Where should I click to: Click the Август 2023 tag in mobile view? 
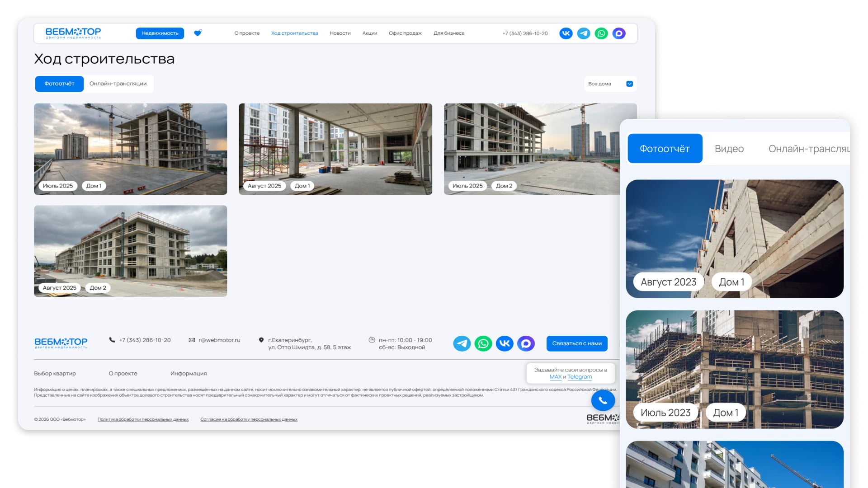coord(668,282)
